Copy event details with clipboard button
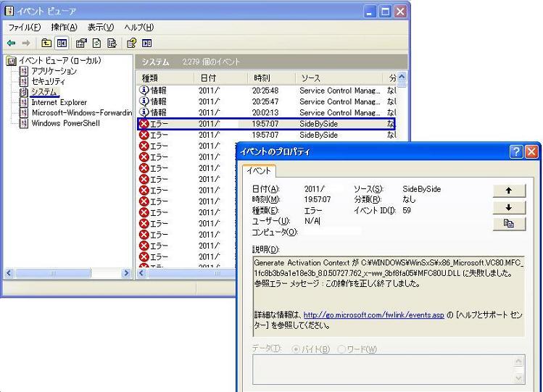The image size is (543, 392). point(508,225)
